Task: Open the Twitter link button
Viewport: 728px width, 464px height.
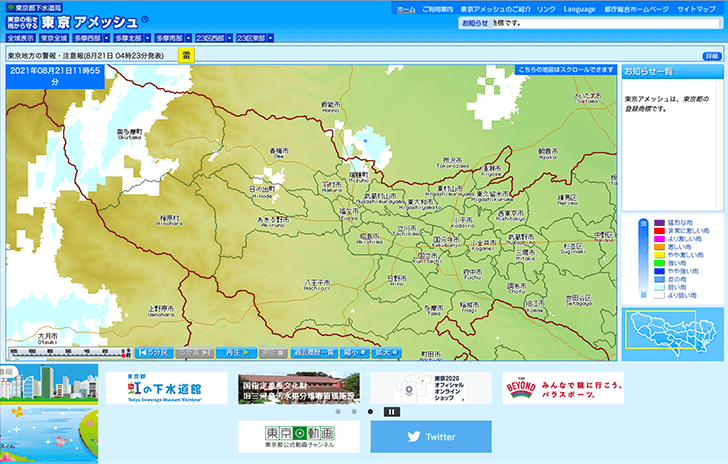Action: [x=431, y=437]
